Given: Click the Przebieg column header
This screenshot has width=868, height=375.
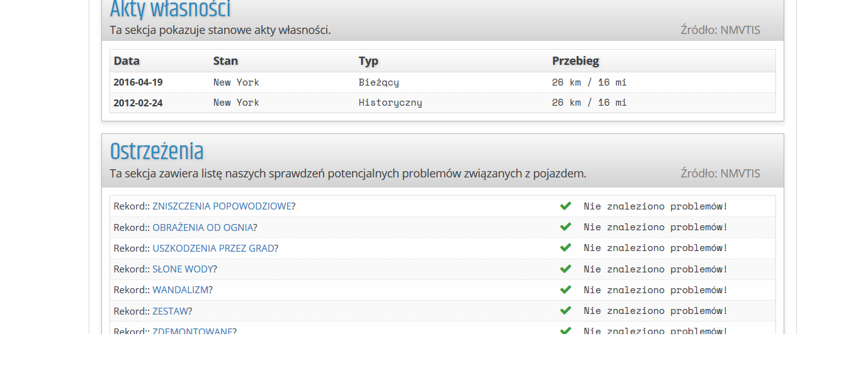Looking at the screenshot, I should pos(575,61).
